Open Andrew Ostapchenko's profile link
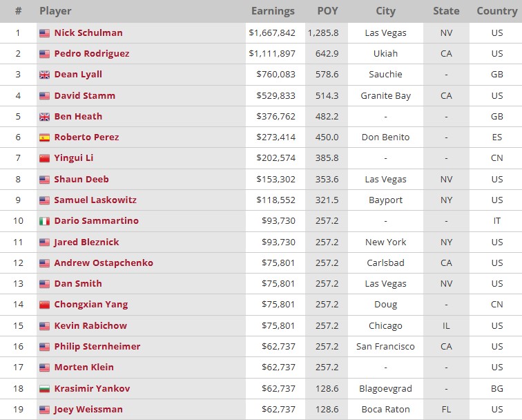Viewport: 522px width, 420px height. 104,262
